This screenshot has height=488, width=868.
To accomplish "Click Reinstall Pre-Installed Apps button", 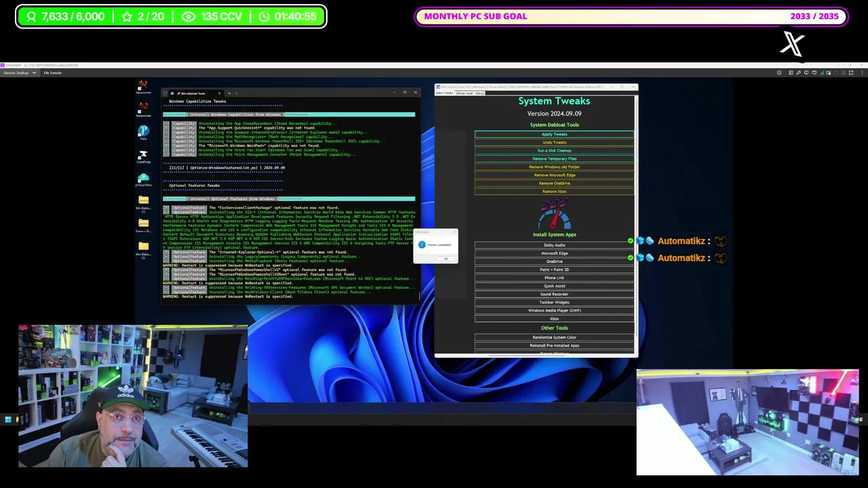I will [x=554, y=346].
